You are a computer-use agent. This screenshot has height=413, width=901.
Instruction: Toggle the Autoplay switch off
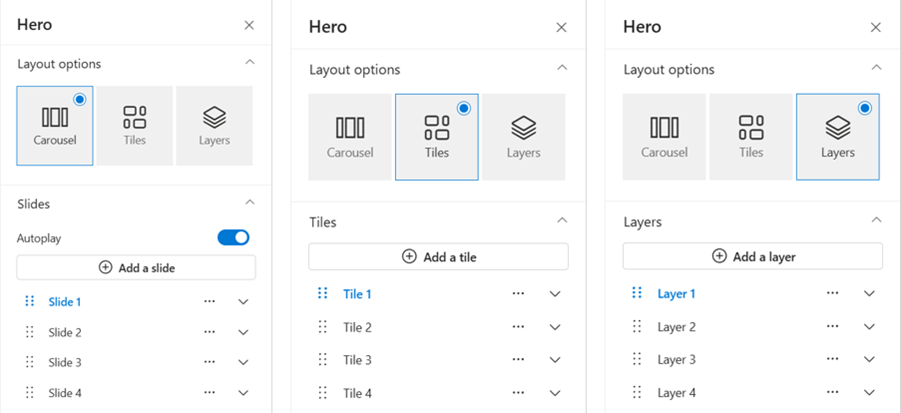(233, 238)
